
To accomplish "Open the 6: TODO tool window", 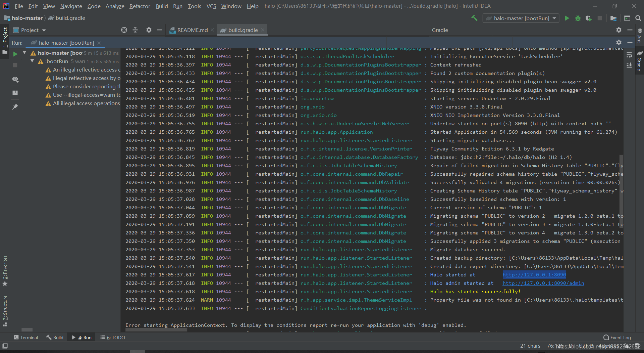I will pos(113,338).
